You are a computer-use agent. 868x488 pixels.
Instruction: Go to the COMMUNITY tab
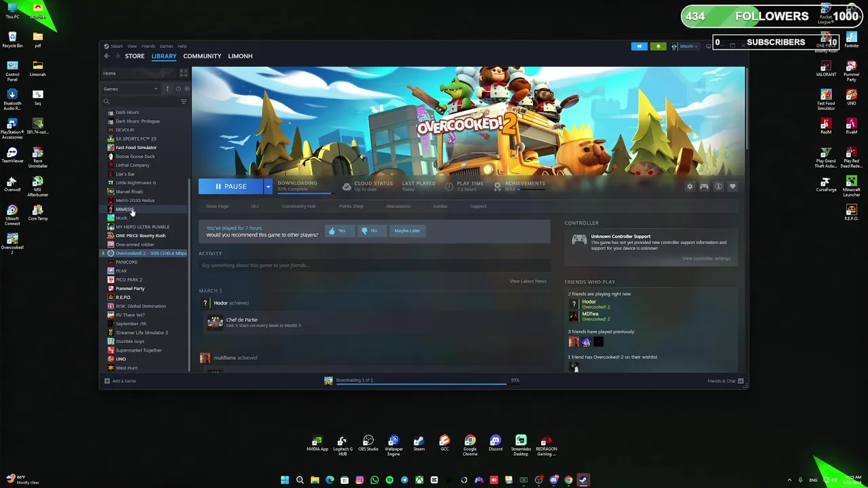(202, 56)
